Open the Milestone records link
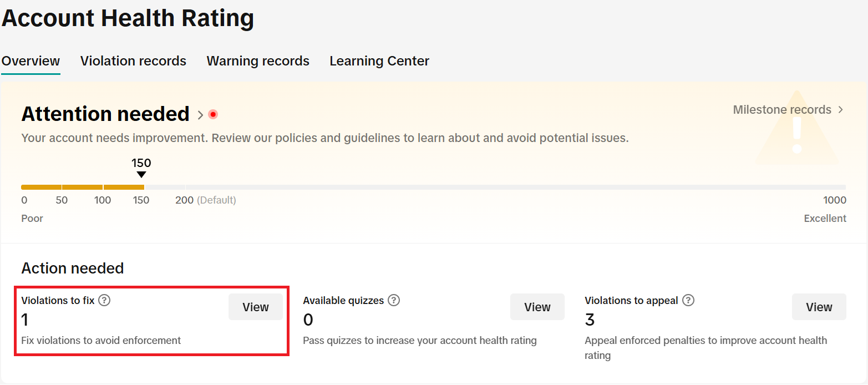The width and height of the screenshot is (868, 385). (782, 110)
